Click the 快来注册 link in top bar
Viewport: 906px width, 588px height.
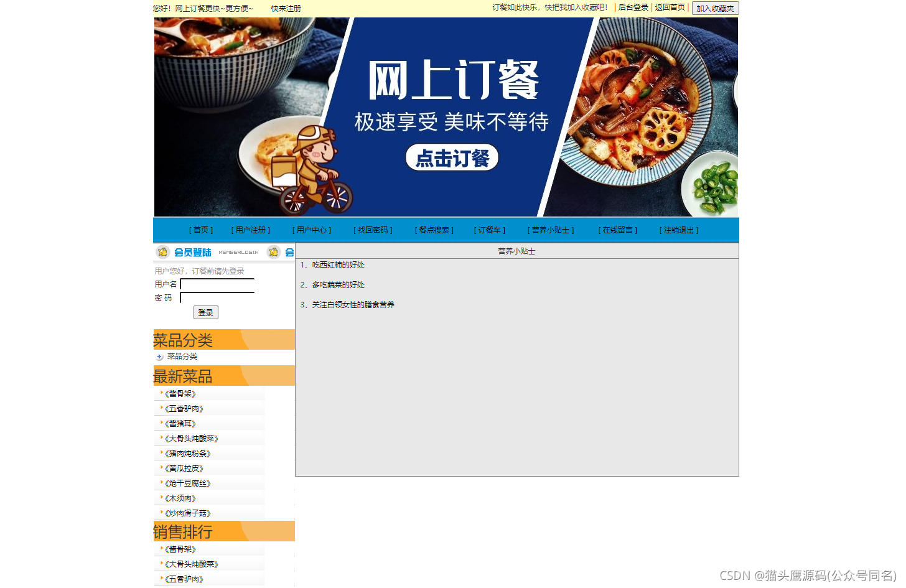click(x=286, y=9)
